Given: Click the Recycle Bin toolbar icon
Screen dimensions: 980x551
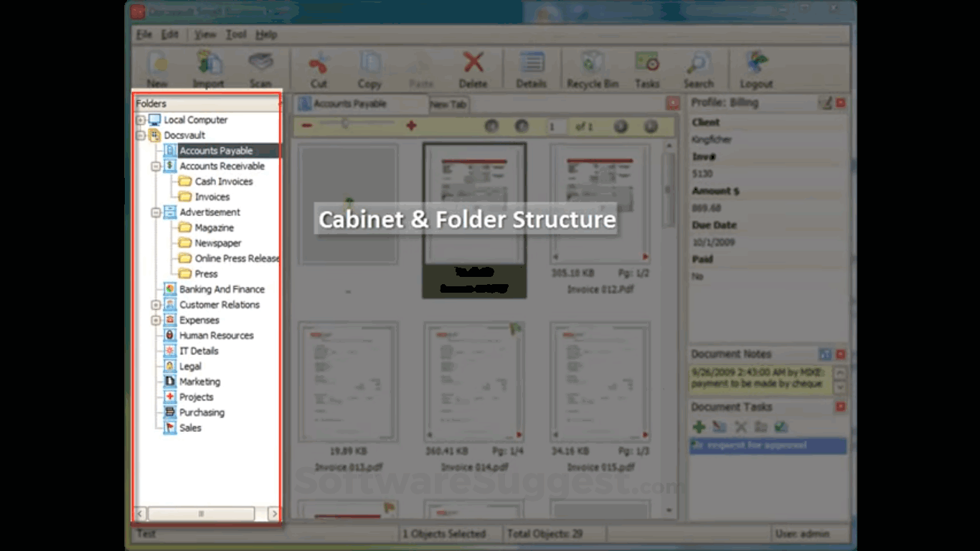Looking at the screenshot, I should click(592, 65).
